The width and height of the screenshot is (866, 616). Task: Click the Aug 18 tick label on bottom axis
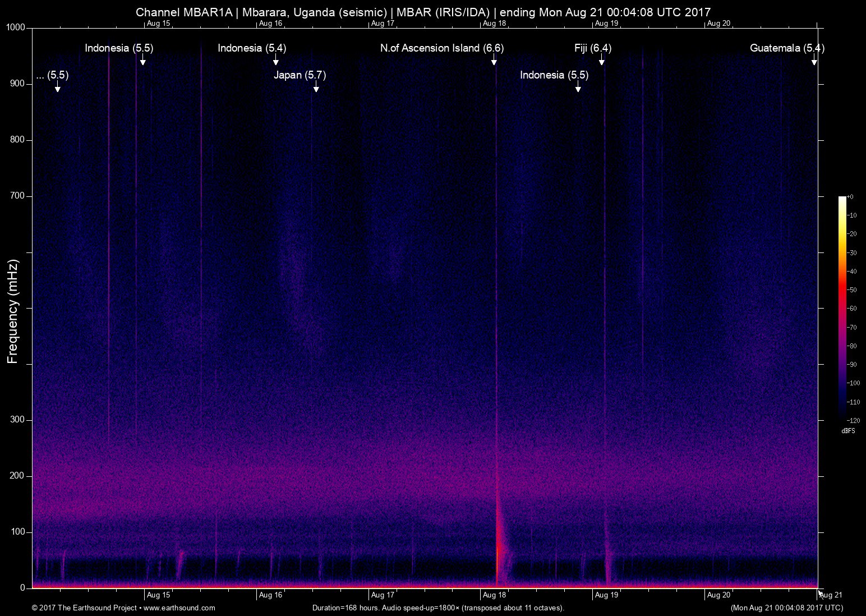[x=494, y=595]
